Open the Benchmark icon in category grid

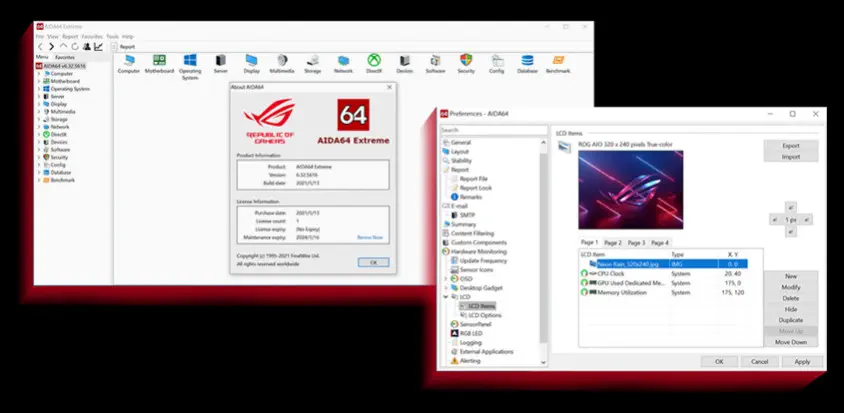click(557, 60)
